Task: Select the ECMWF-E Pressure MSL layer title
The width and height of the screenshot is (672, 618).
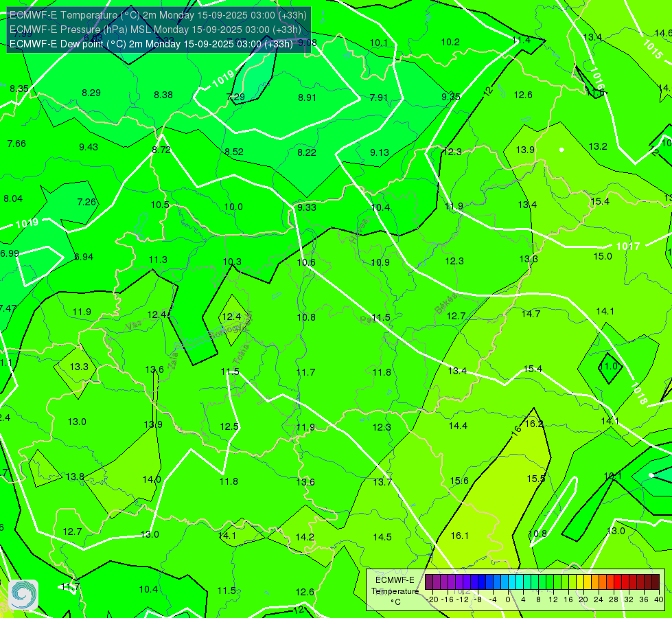Action: tap(155, 30)
